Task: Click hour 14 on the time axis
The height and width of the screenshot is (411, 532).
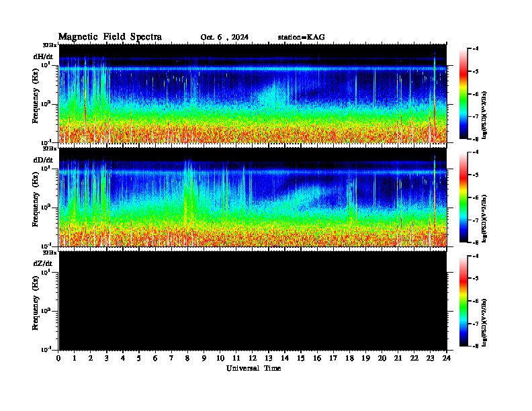Action: [x=285, y=359]
